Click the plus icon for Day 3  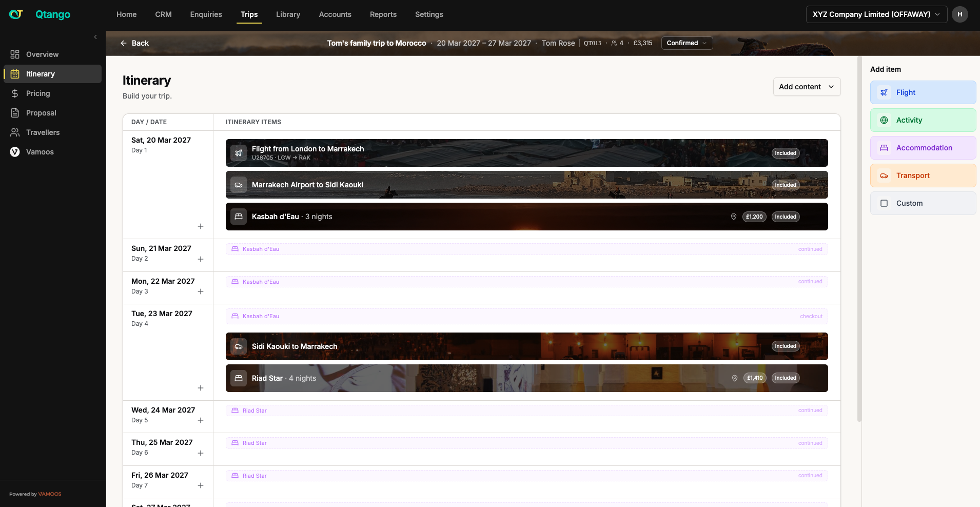(201, 291)
